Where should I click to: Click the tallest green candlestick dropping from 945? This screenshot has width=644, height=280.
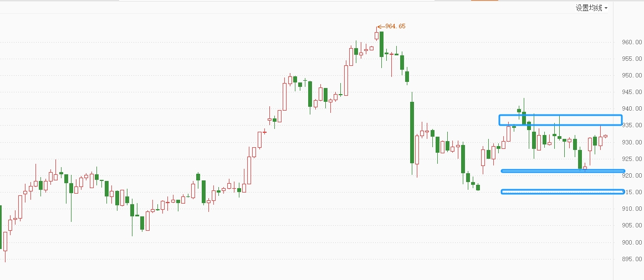coord(412,132)
